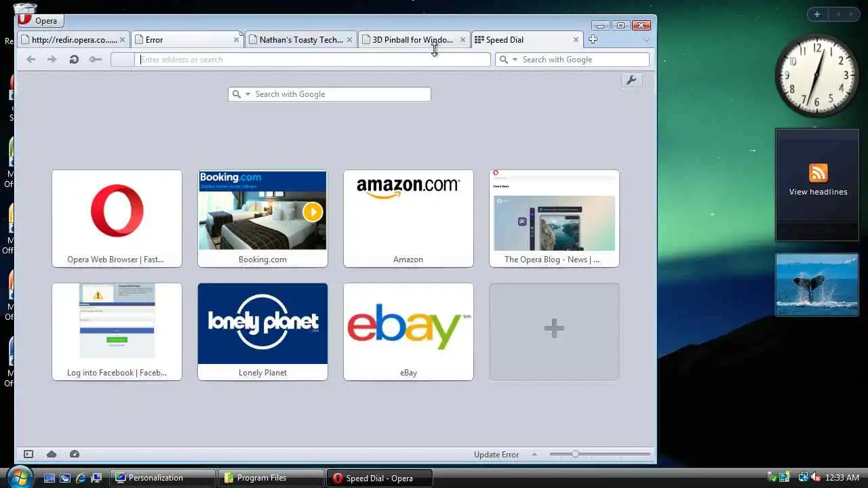Switch to 3D Pinball for Windows tab
This screenshot has width=868, height=488.
pyautogui.click(x=414, y=40)
